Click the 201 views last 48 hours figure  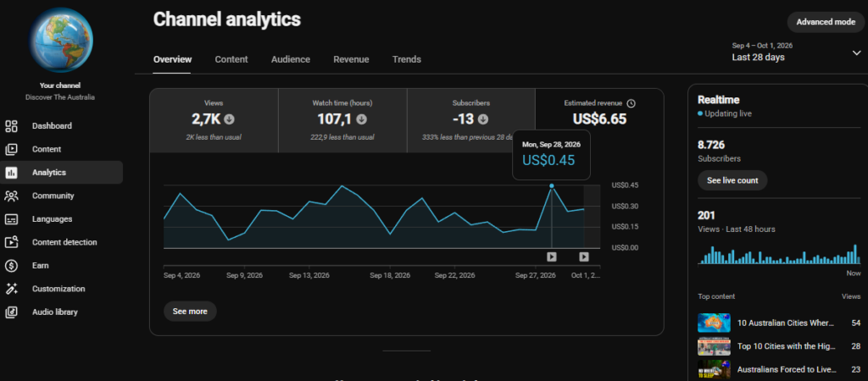[707, 215]
